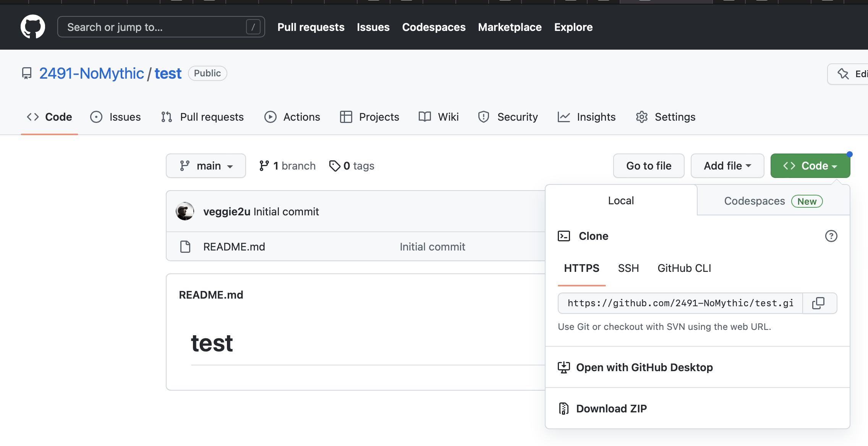The image size is (868, 446).
Task: Open the repository Settings tab
Action: click(666, 117)
